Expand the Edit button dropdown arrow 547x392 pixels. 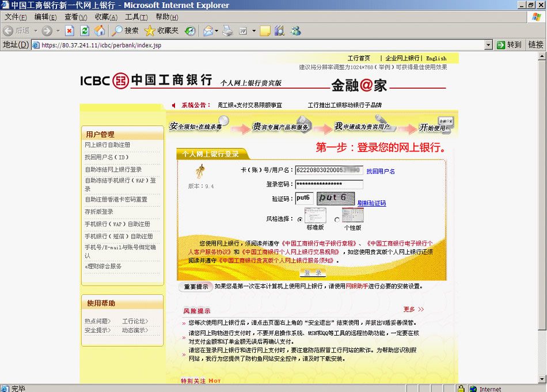(254, 31)
